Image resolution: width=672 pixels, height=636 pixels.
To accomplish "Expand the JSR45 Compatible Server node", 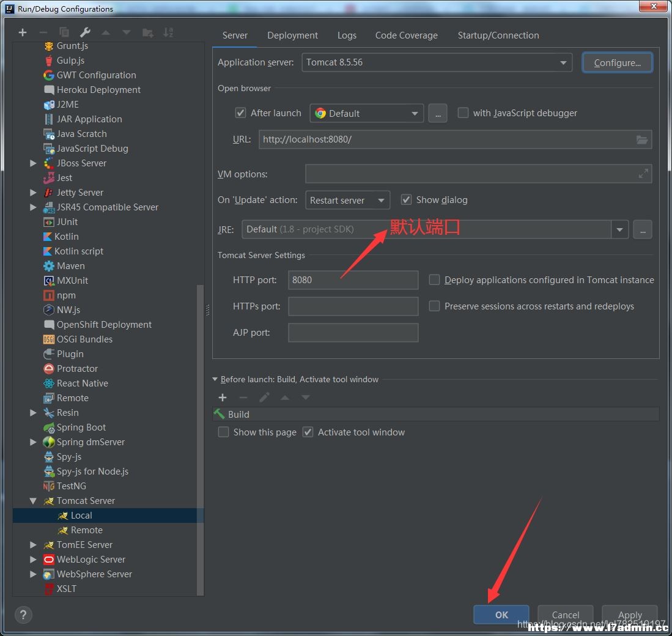I will coord(33,207).
